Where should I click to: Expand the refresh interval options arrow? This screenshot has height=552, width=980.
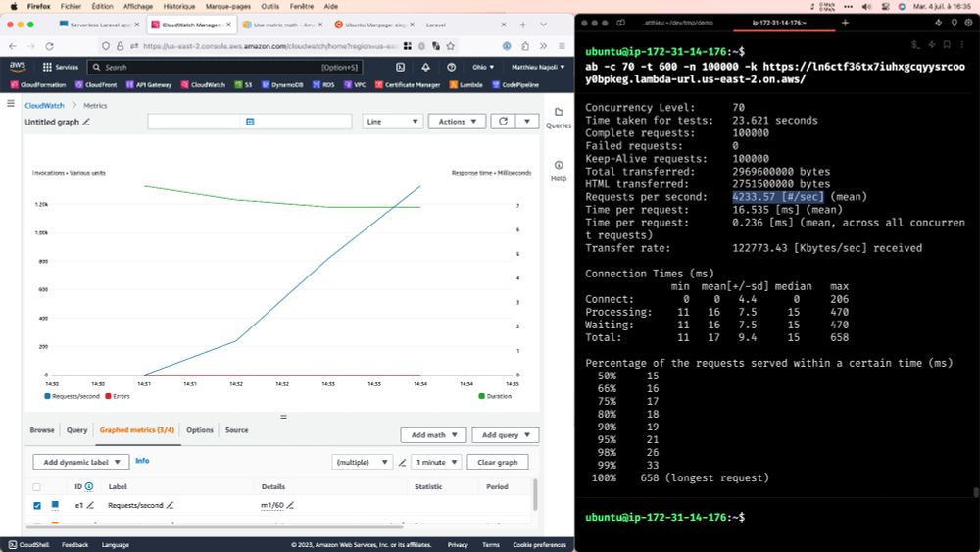[527, 122]
